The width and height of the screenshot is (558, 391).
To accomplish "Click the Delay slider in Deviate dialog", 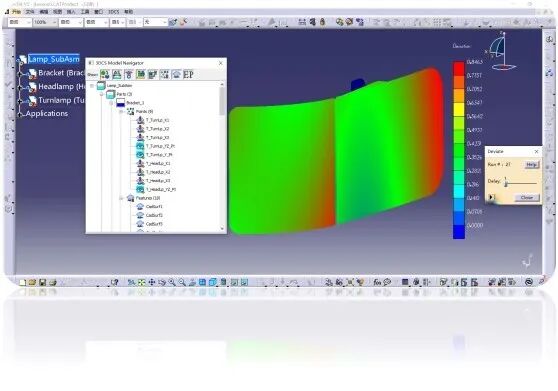I will pyautogui.click(x=521, y=183).
